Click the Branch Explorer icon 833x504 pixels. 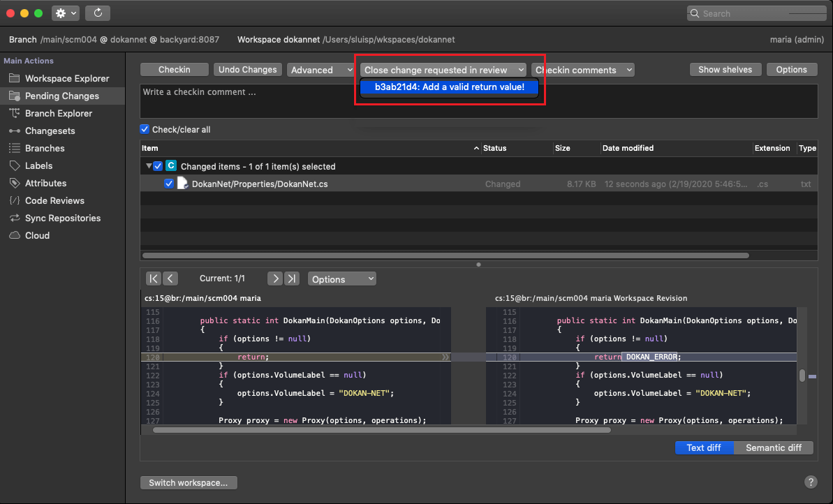15,113
